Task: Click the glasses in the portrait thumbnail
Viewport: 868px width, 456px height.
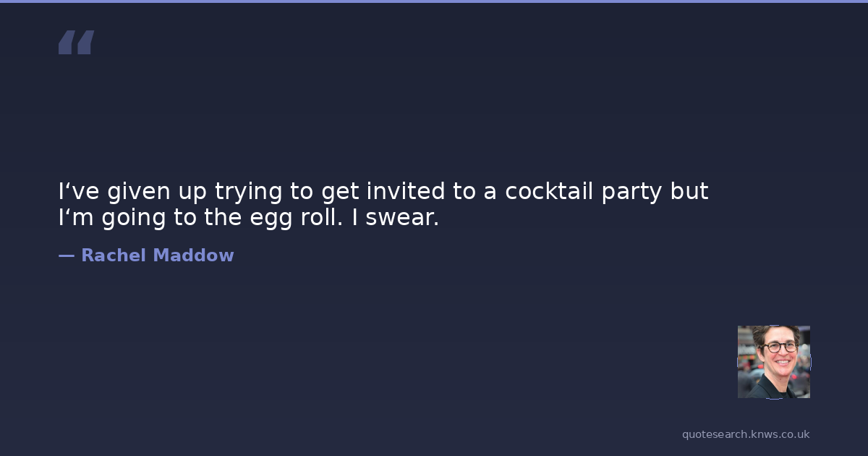Action: (779, 347)
